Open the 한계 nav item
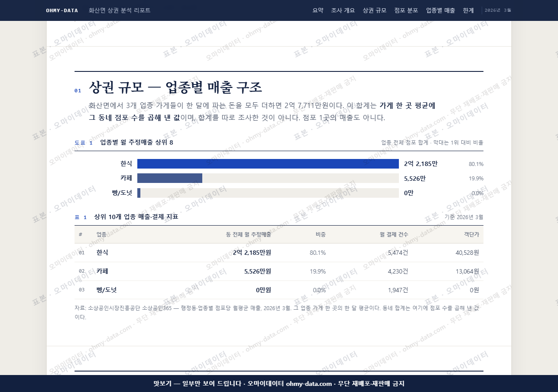558x392 pixels. [x=468, y=10]
